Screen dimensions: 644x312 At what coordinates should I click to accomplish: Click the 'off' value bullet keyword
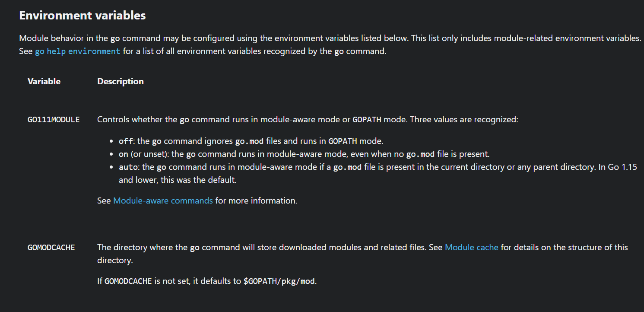click(126, 141)
